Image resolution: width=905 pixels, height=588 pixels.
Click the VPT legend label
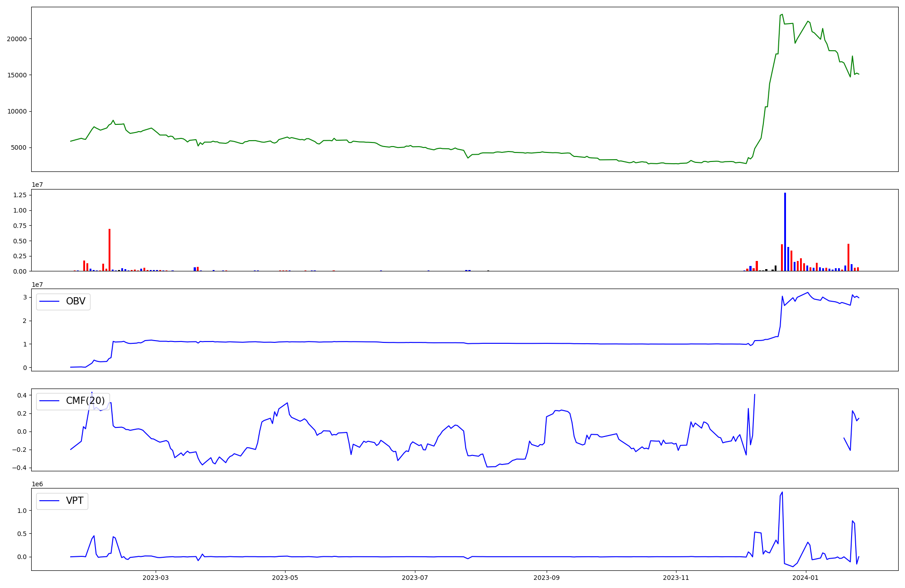pyautogui.click(x=75, y=501)
